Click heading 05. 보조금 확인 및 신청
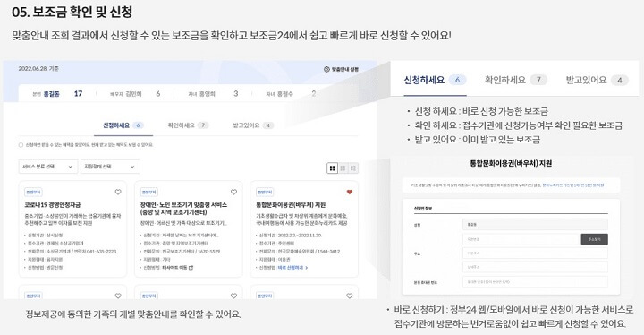The image size is (644, 335). [x=72, y=12]
